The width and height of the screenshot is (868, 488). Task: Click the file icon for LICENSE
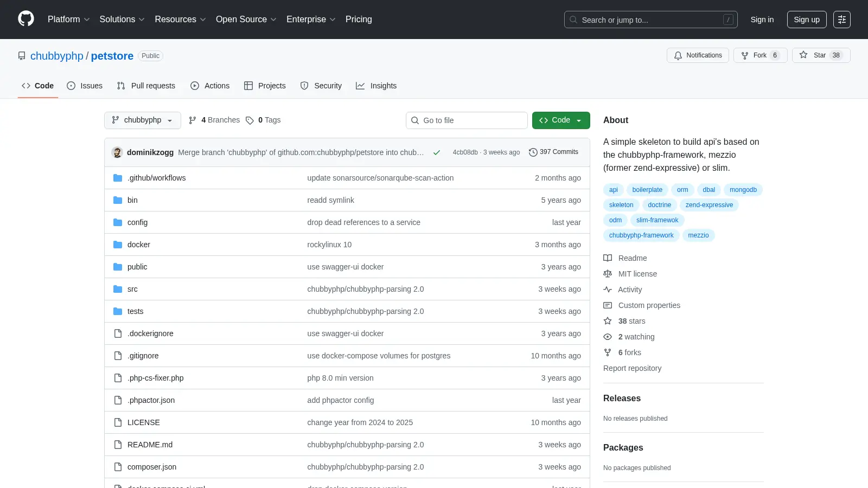pos(118,422)
